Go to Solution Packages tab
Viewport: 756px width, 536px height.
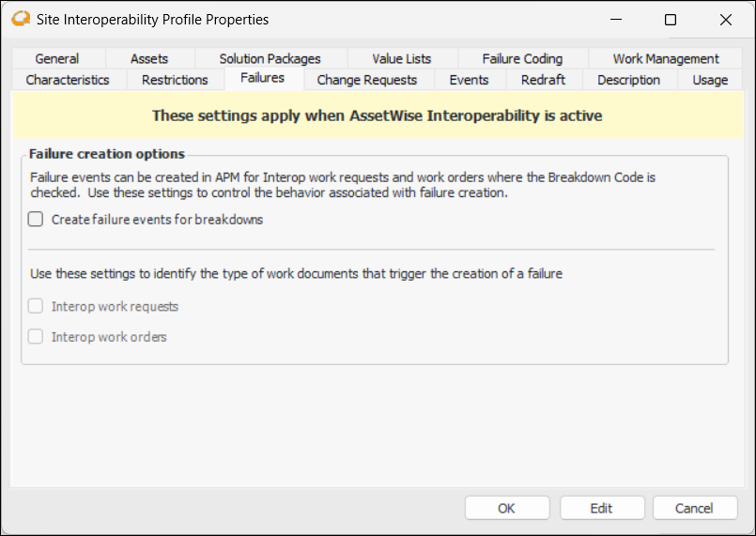[270, 59]
